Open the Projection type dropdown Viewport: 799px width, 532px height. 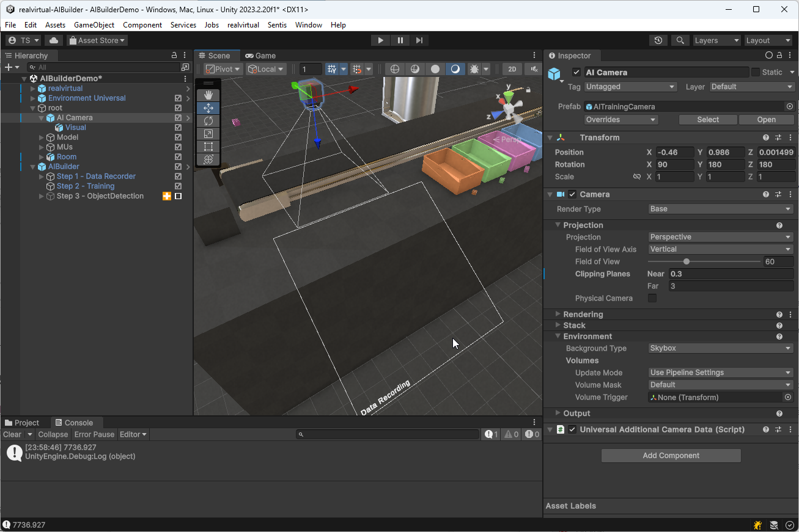click(720, 237)
